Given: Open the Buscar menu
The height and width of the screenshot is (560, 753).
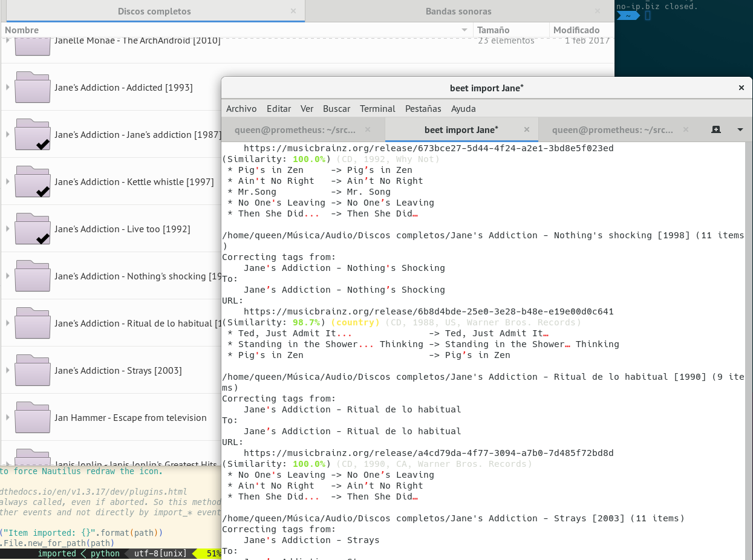Looking at the screenshot, I should pyautogui.click(x=337, y=109).
